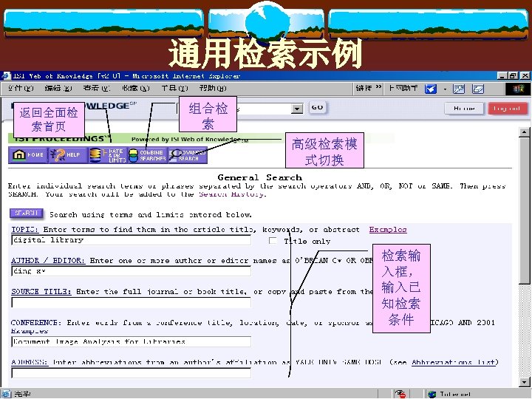Open the Tools menu
Screen dimensions: 532x399
(x=174, y=88)
